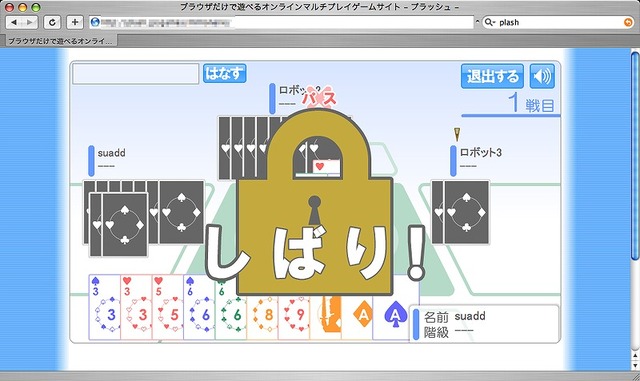Click the globe site icon in address bar
The height and width of the screenshot is (381, 640).
tap(95, 22)
